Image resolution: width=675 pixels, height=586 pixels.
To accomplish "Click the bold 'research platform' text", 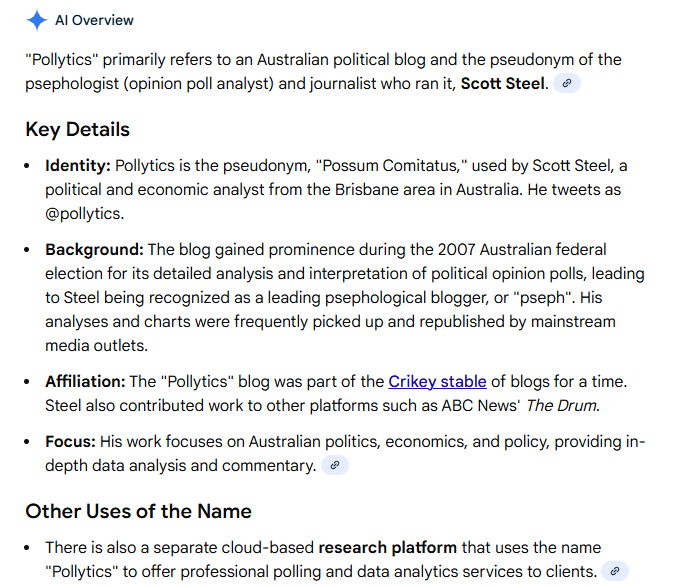I will click(x=387, y=547).
